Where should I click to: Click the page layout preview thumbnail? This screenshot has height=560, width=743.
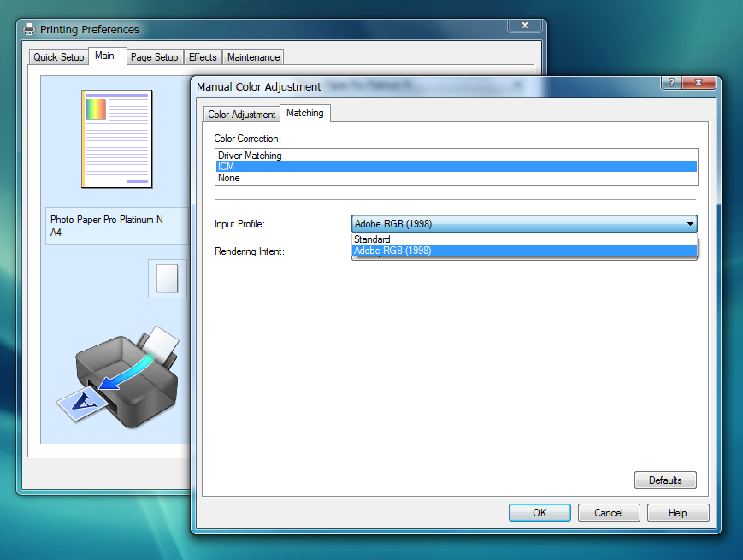(x=116, y=139)
